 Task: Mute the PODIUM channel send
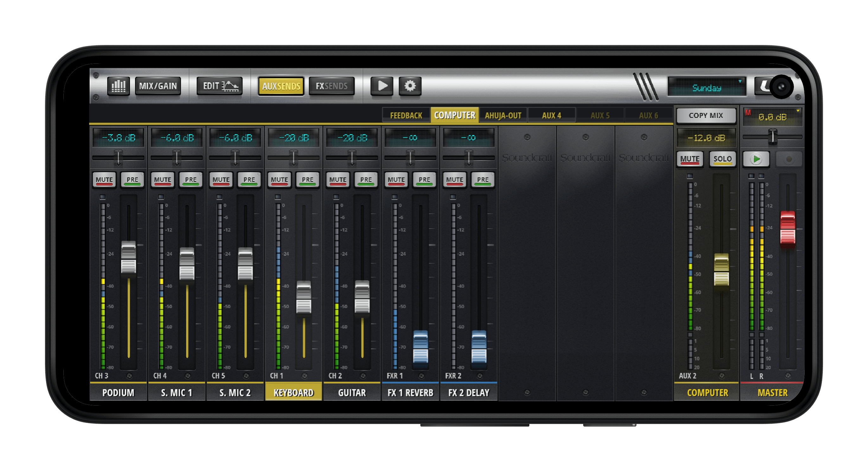pos(104,180)
